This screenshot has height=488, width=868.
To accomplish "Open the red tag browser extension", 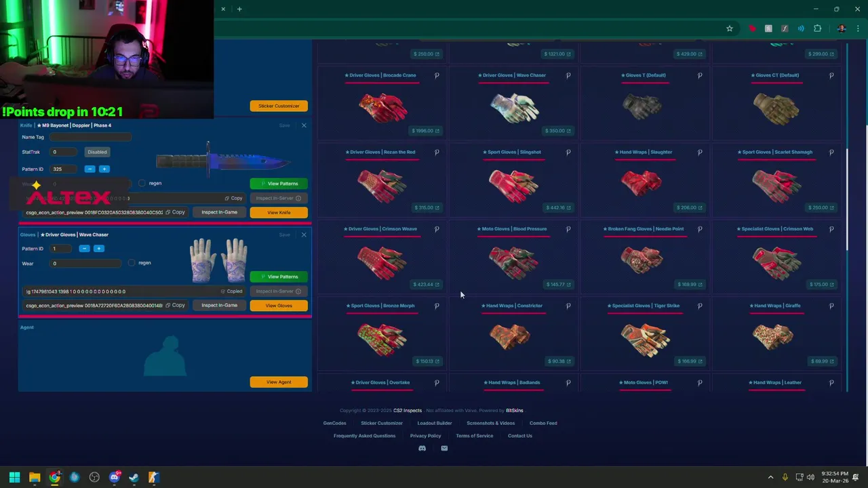I will click(752, 28).
